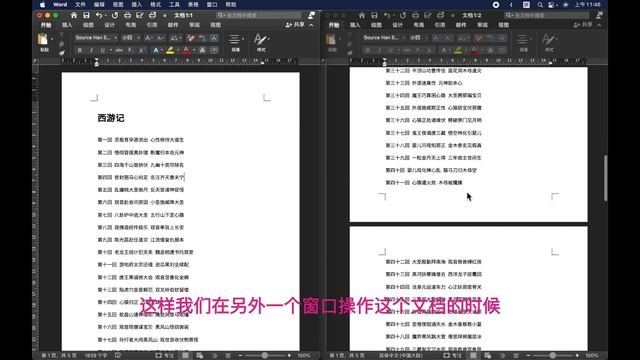Click word count in left window status bar
The width and height of the screenshot is (640, 360).
coord(96,356)
